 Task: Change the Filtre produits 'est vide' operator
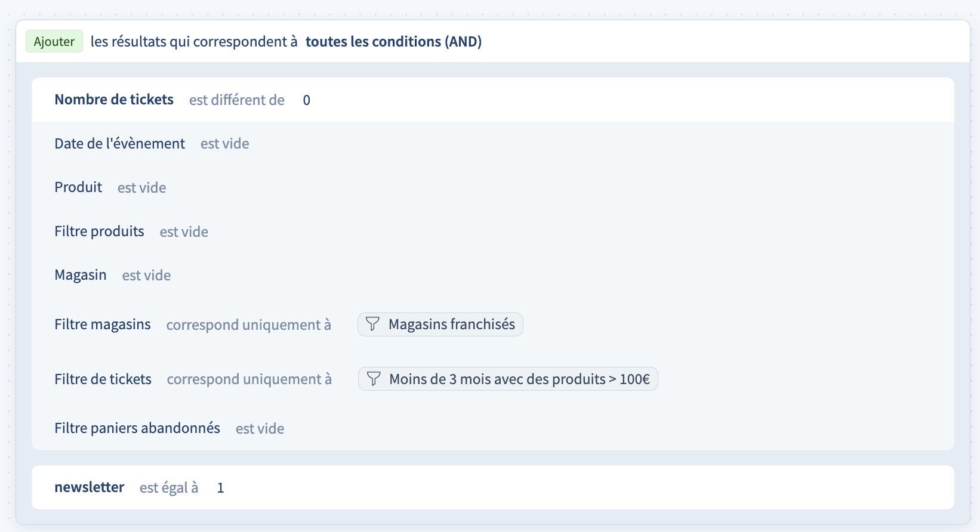(184, 232)
